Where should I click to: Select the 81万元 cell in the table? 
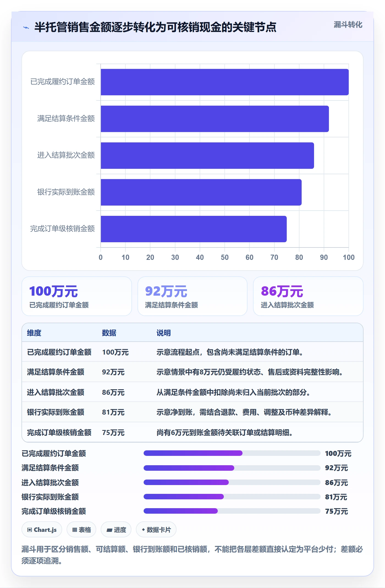pyautogui.click(x=113, y=412)
